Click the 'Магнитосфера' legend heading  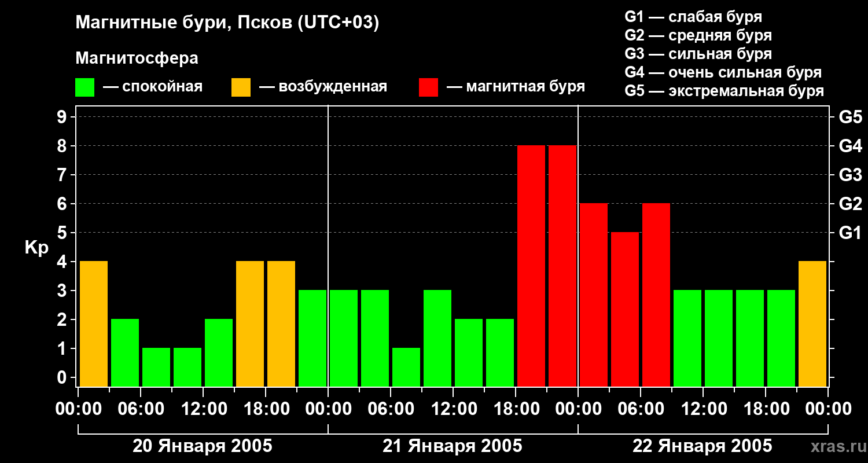137,58
